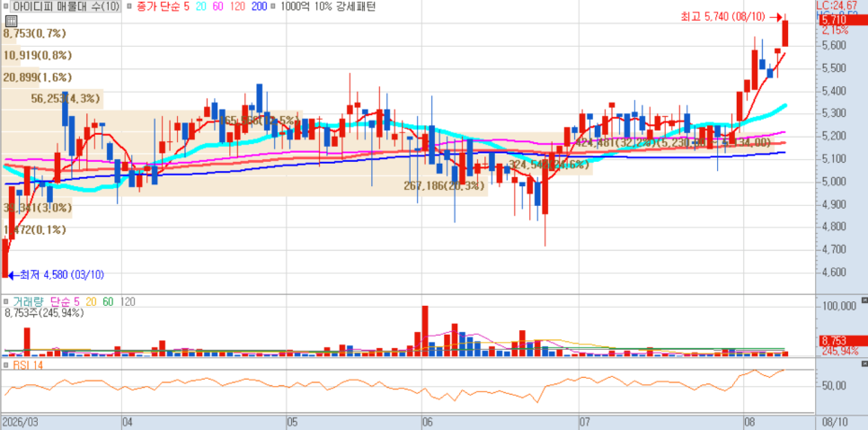
Task: Click the square marker before 종가 단순
Action: pos(128,6)
